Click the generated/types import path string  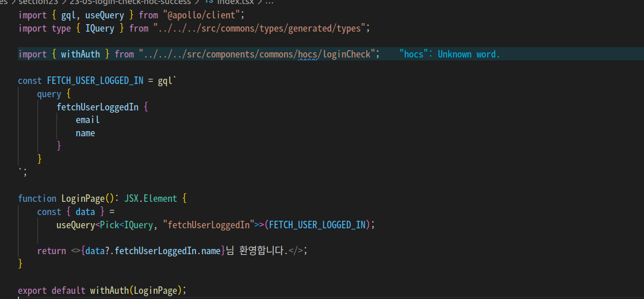coord(259,29)
